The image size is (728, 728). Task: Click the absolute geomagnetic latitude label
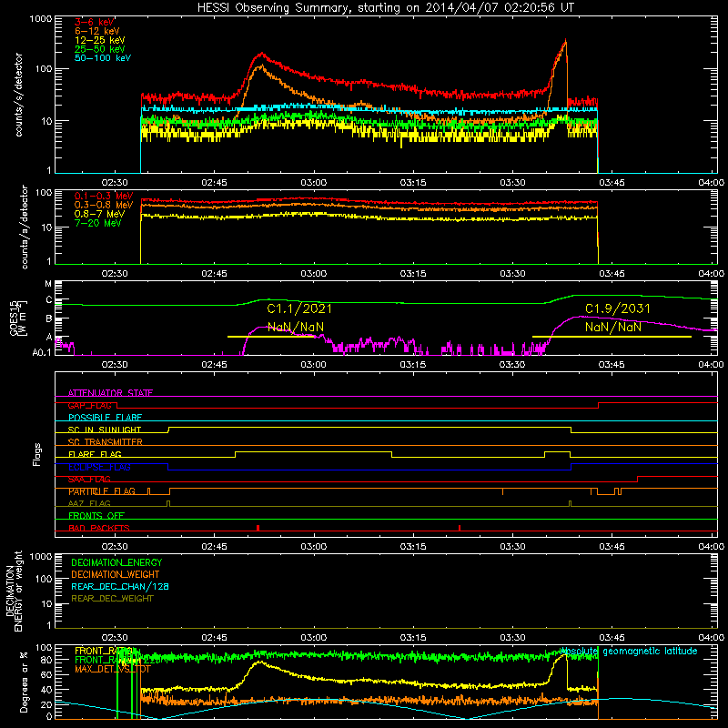[x=629, y=651]
